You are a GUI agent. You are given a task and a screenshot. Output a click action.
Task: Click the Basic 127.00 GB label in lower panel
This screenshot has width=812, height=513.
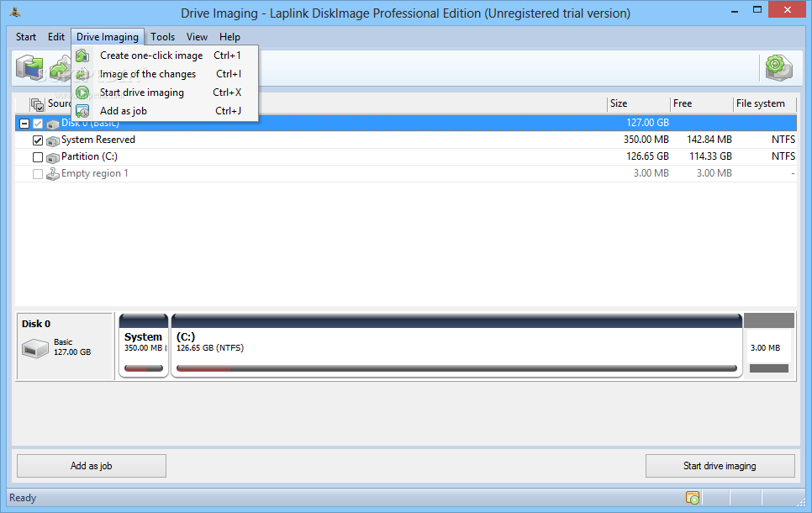click(72, 347)
